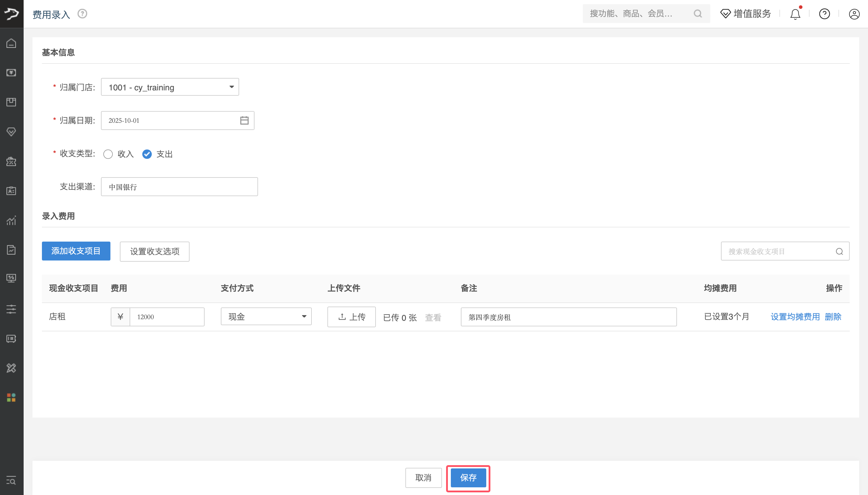This screenshot has width=868, height=495.
Task: Open the product/inventory icon in sidebar
Action: click(x=11, y=102)
